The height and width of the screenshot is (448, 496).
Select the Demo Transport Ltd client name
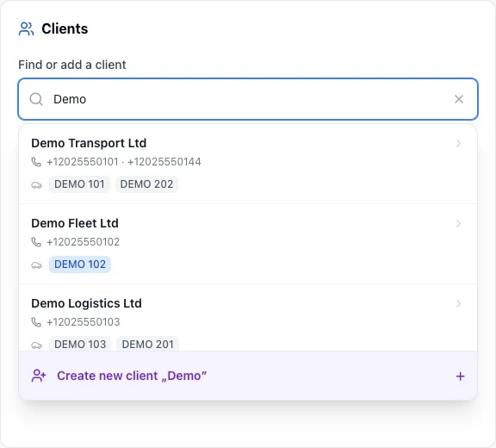coord(89,143)
